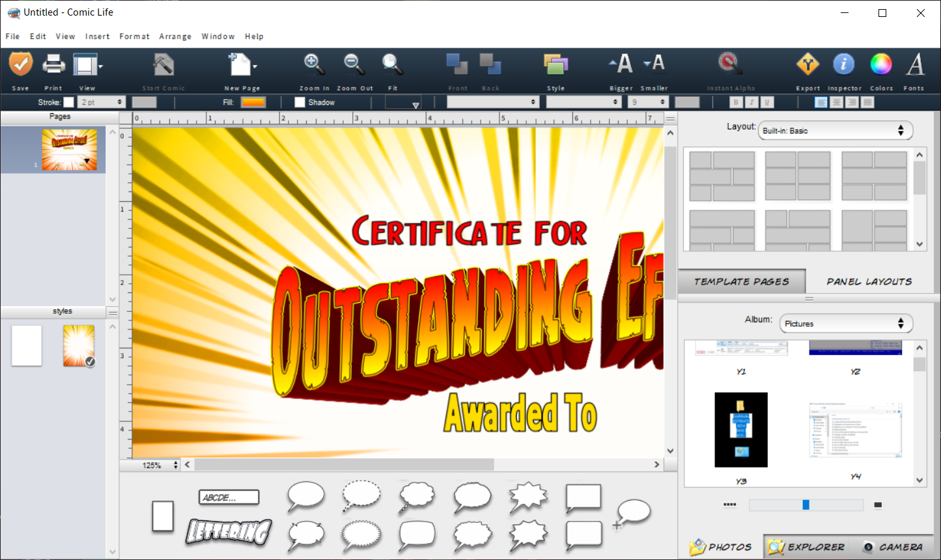Click the Save icon in the toolbar
This screenshot has width=941, height=560.
point(21,64)
